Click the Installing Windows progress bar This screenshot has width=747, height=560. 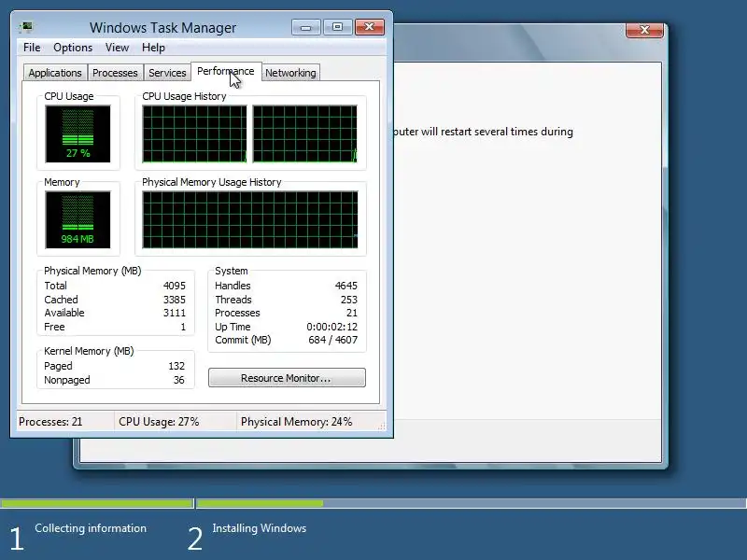coord(472,503)
